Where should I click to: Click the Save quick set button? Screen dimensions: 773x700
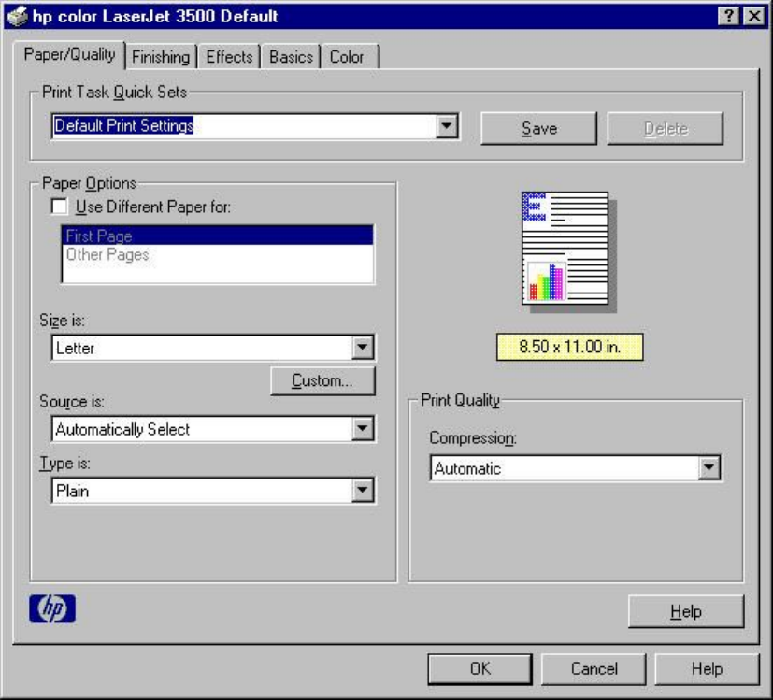click(x=538, y=128)
